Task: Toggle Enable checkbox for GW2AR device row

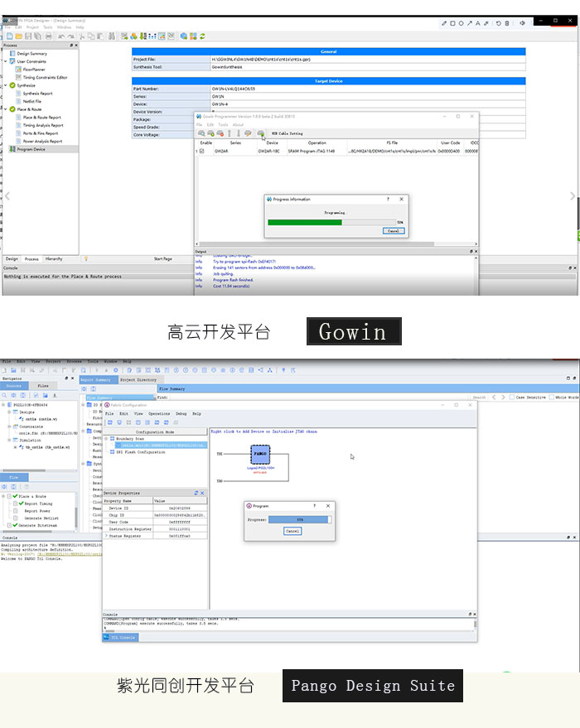Action: click(201, 151)
